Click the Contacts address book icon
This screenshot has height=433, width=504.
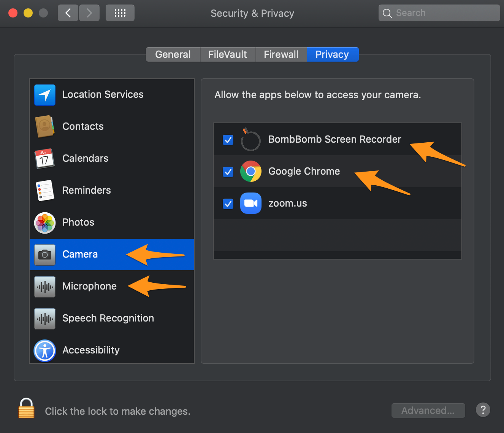(x=45, y=126)
